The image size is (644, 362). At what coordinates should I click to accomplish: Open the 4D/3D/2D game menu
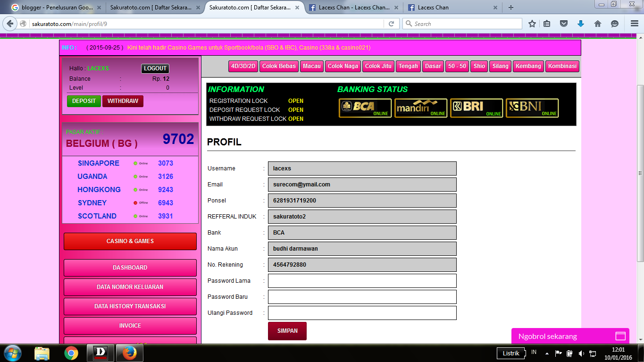[243, 66]
